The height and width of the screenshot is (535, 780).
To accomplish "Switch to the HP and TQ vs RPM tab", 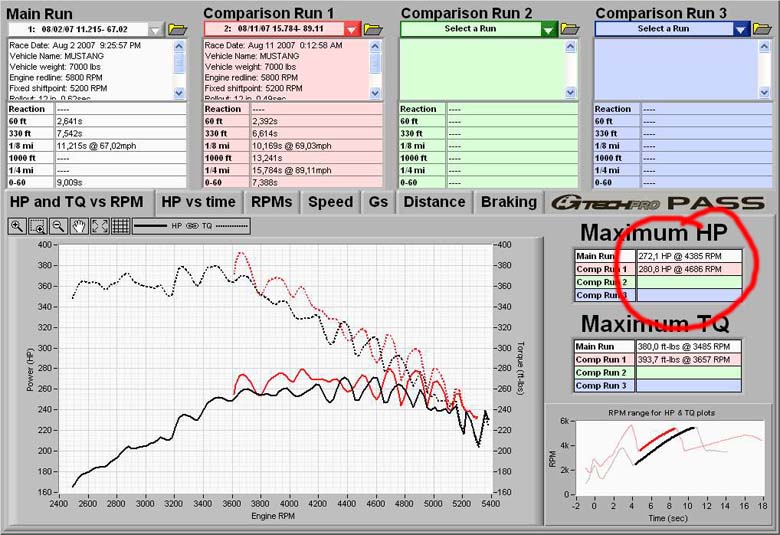I will click(x=77, y=202).
